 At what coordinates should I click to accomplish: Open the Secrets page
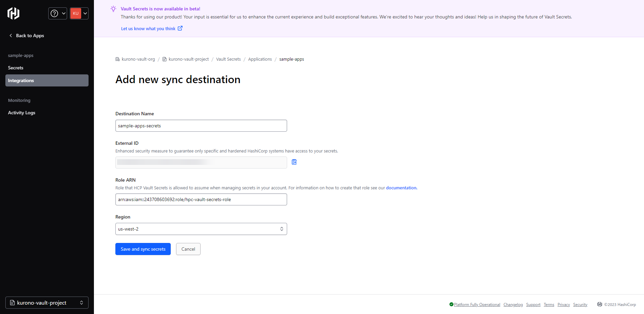pyautogui.click(x=16, y=68)
